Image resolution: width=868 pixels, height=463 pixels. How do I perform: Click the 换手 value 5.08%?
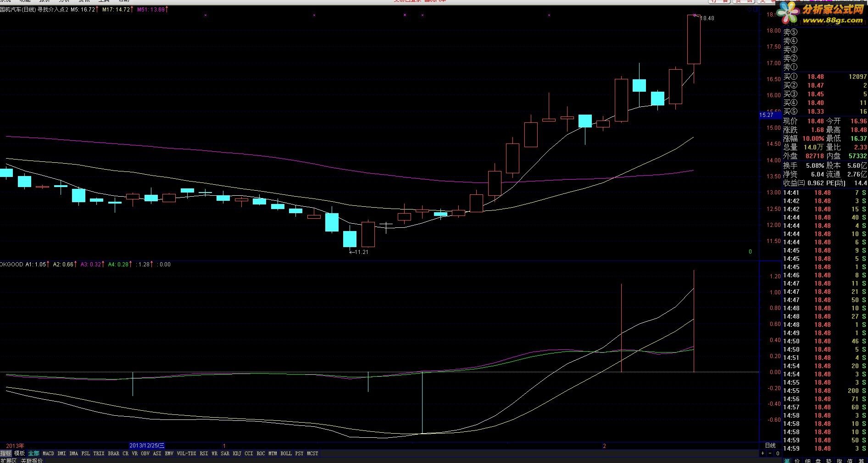pos(815,165)
